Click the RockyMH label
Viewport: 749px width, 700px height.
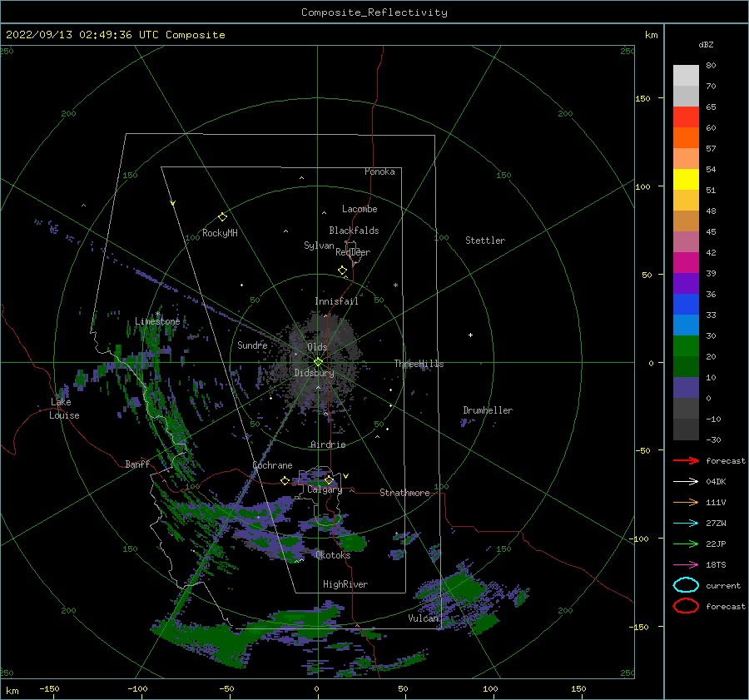coord(220,233)
